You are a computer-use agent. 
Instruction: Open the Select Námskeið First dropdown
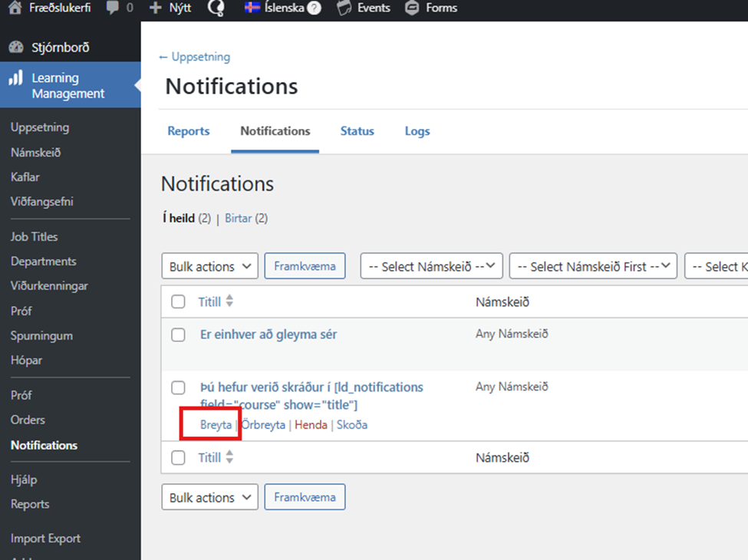592,266
